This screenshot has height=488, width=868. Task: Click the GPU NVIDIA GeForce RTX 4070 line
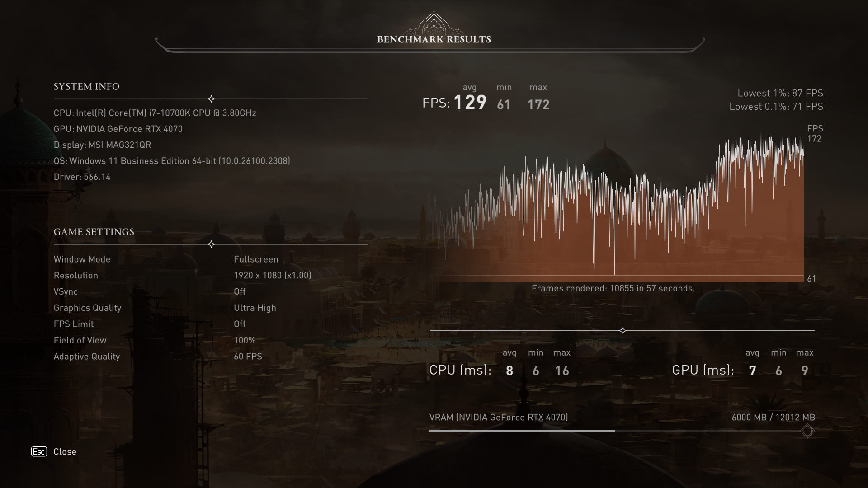118,129
